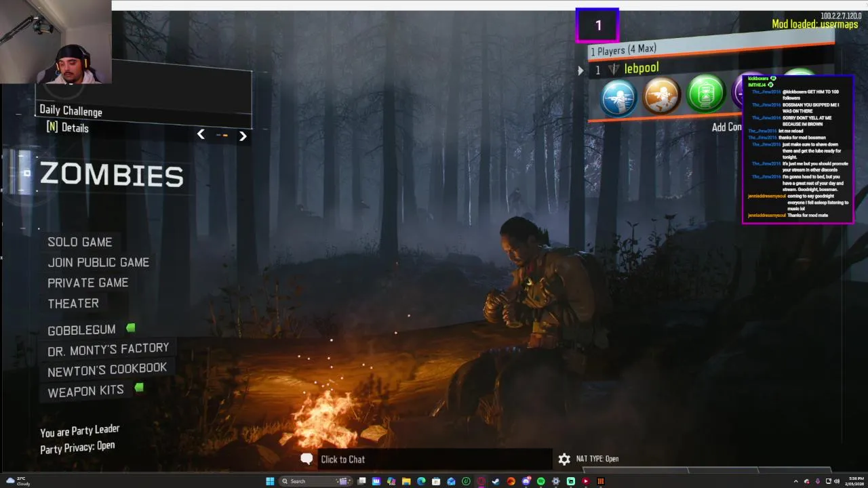Select Private Game
868x488 pixels.
click(88, 283)
